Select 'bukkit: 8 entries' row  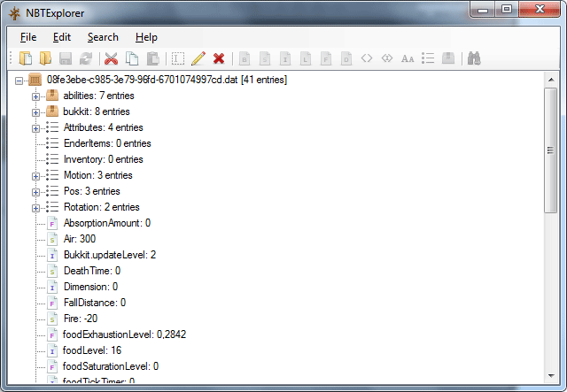coord(97,111)
